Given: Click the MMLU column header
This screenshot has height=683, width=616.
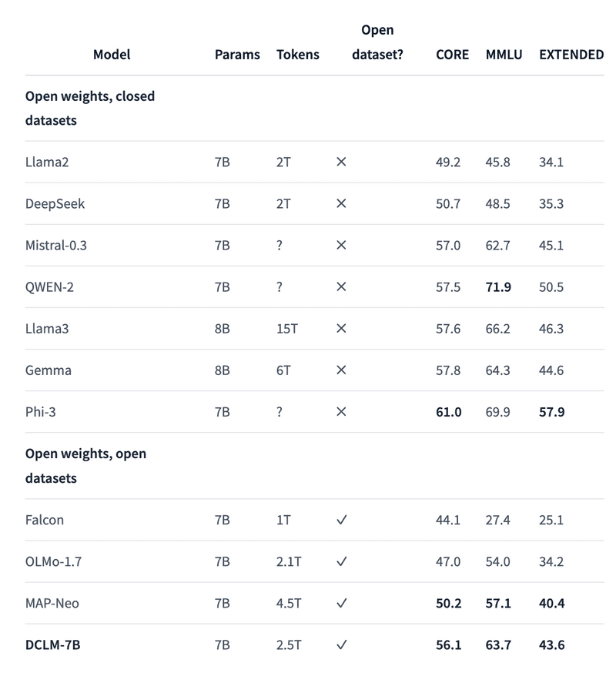Looking at the screenshot, I should pyautogui.click(x=504, y=55).
